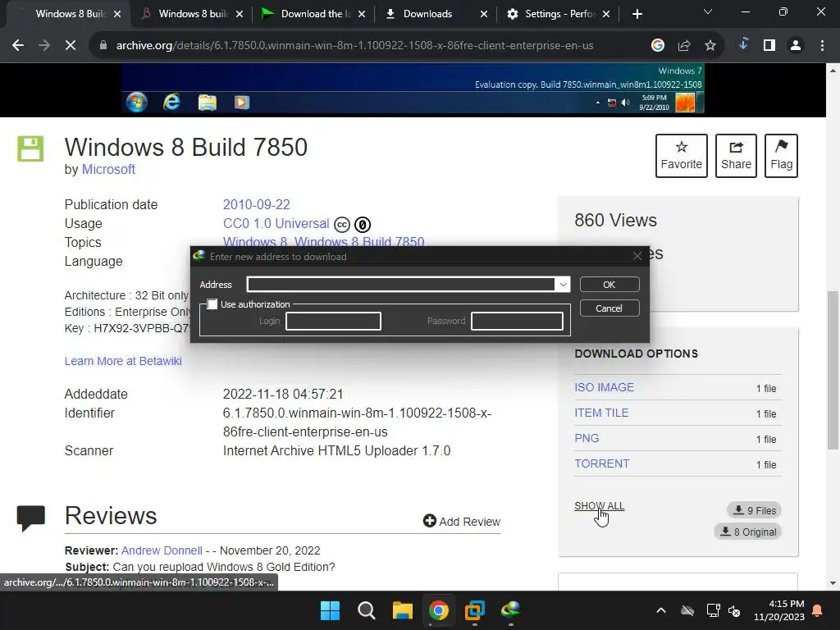Click the page vertical scrollbar thumb
This screenshot has height=630, width=840.
tap(833, 370)
